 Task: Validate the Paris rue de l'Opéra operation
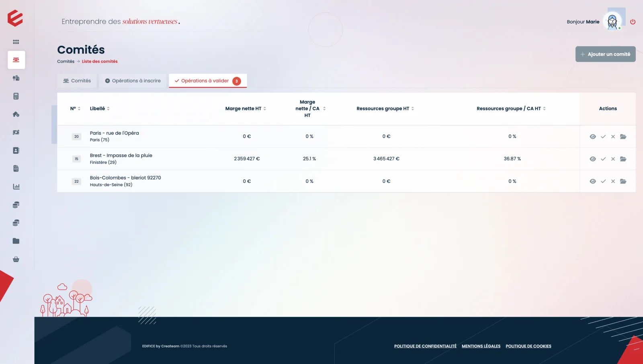point(603,137)
